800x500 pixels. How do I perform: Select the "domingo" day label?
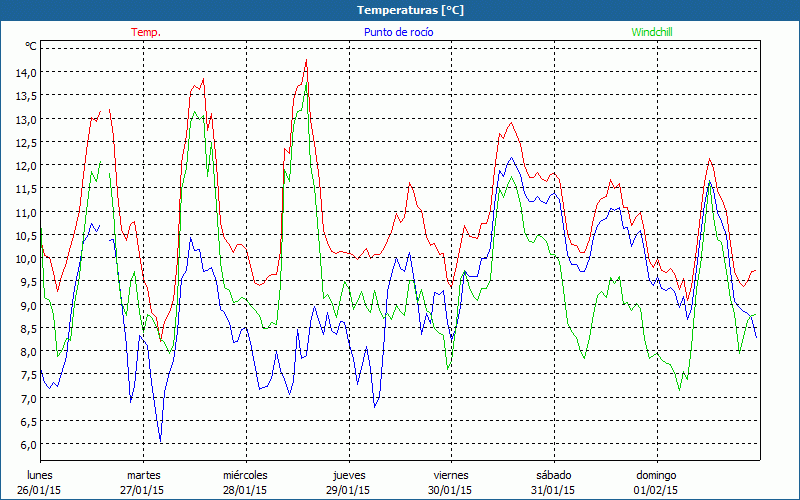coord(656,475)
